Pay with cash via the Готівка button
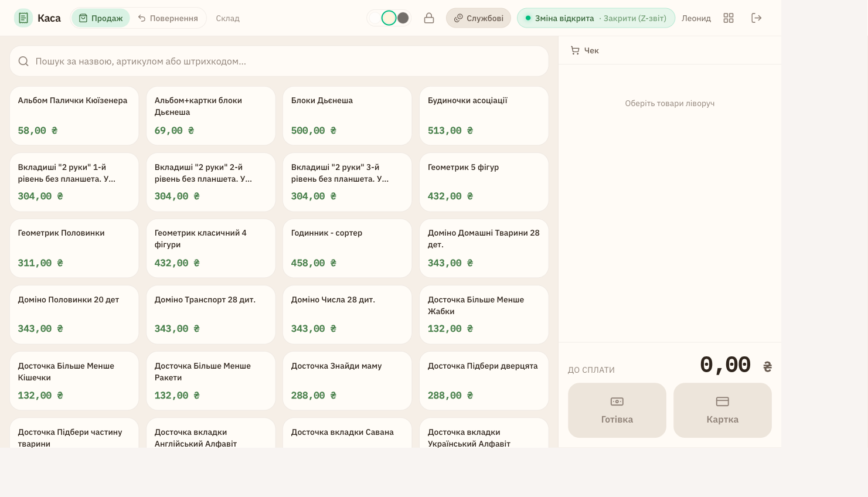This screenshot has height=497, width=868. (617, 410)
